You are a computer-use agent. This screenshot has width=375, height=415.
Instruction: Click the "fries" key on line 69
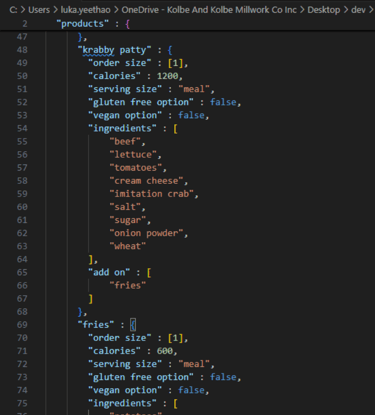(96, 325)
